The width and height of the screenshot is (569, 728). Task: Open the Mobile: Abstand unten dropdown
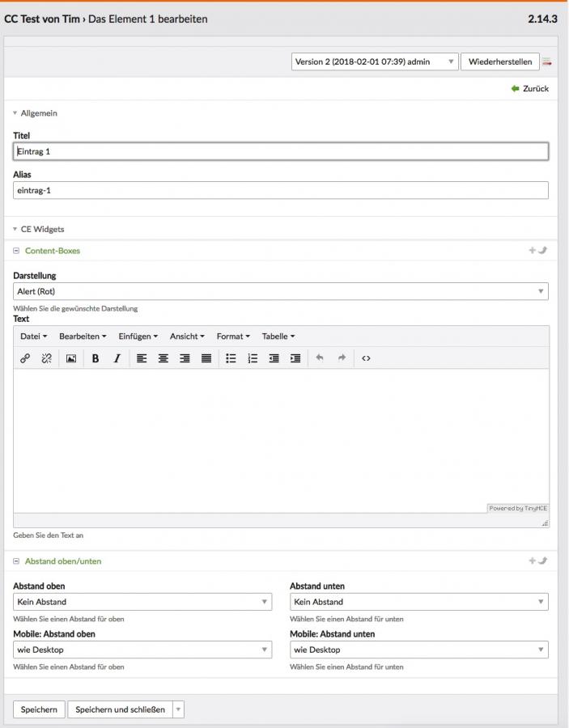[419, 650]
